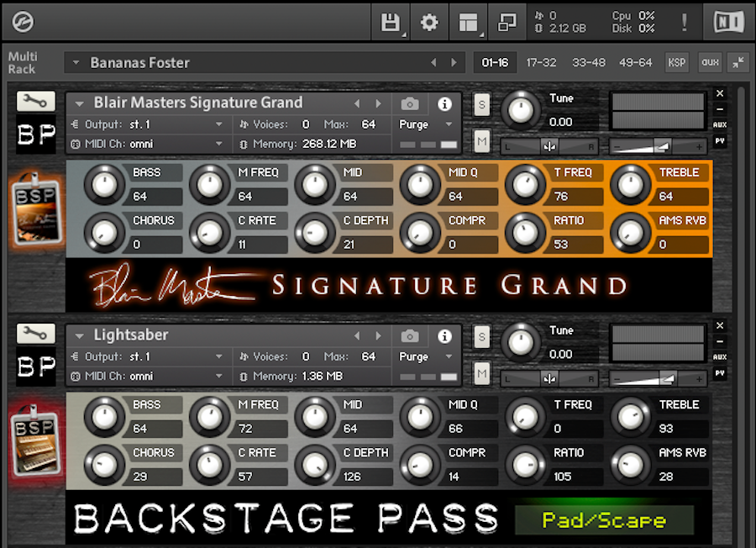Image resolution: width=756 pixels, height=548 pixels.
Task: Open MIDI Ch omni dropdown for Lightsaber
Action: pos(219,376)
